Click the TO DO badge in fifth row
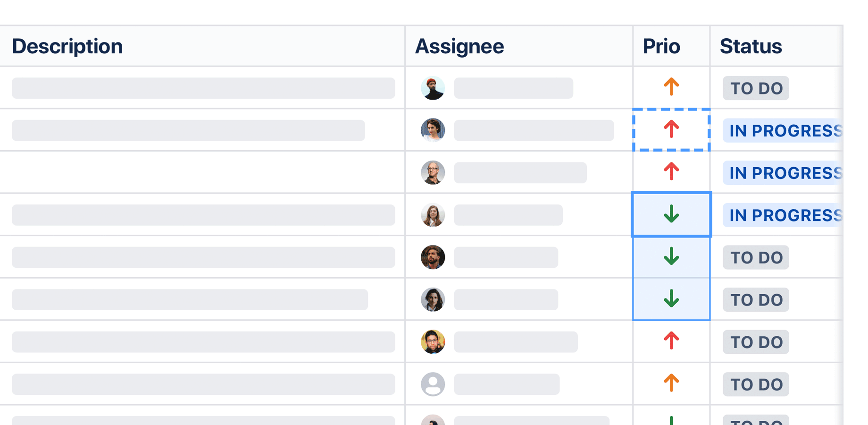The height and width of the screenshot is (425, 868). (x=755, y=257)
